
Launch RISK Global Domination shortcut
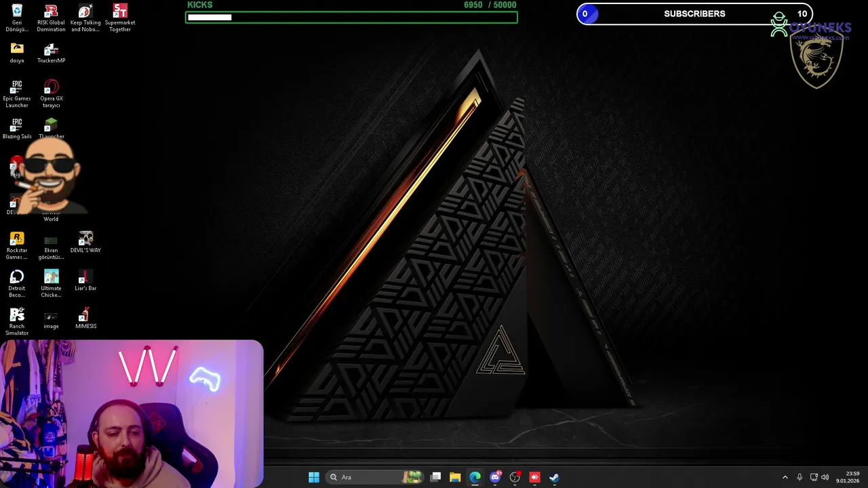click(51, 18)
